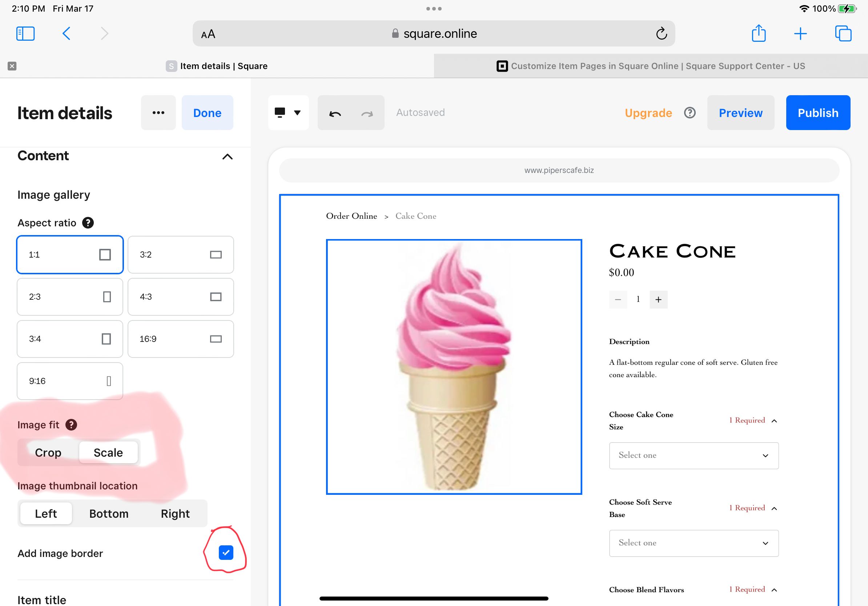The height and width of the screenshot is (606, 868).
Task: Close the Item details tab (x icon)
Action: point(12,66)
